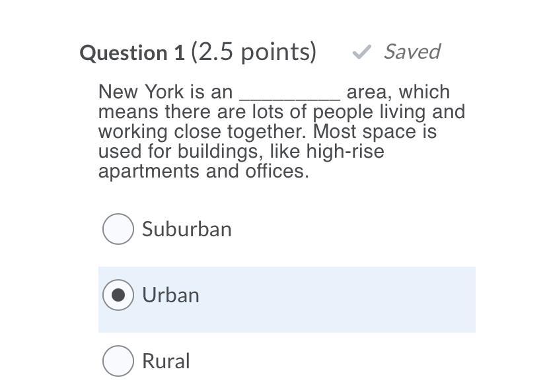Click the blank line in the question

click(x=289, y=92)
